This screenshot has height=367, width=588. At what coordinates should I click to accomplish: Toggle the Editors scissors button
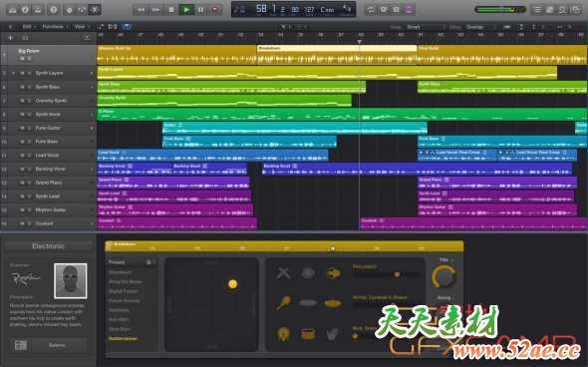tap(94, 10)
